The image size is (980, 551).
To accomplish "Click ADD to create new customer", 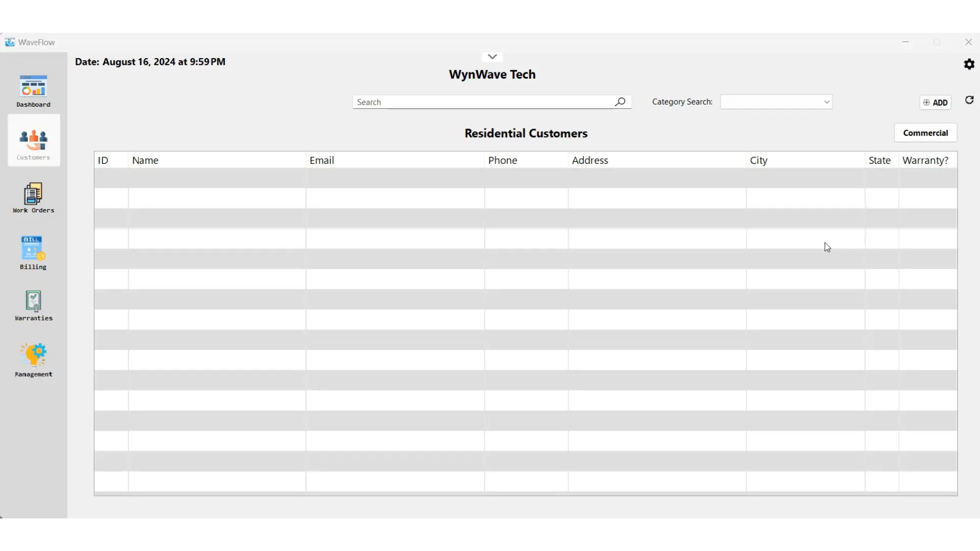I will click(x=936, y=102).
